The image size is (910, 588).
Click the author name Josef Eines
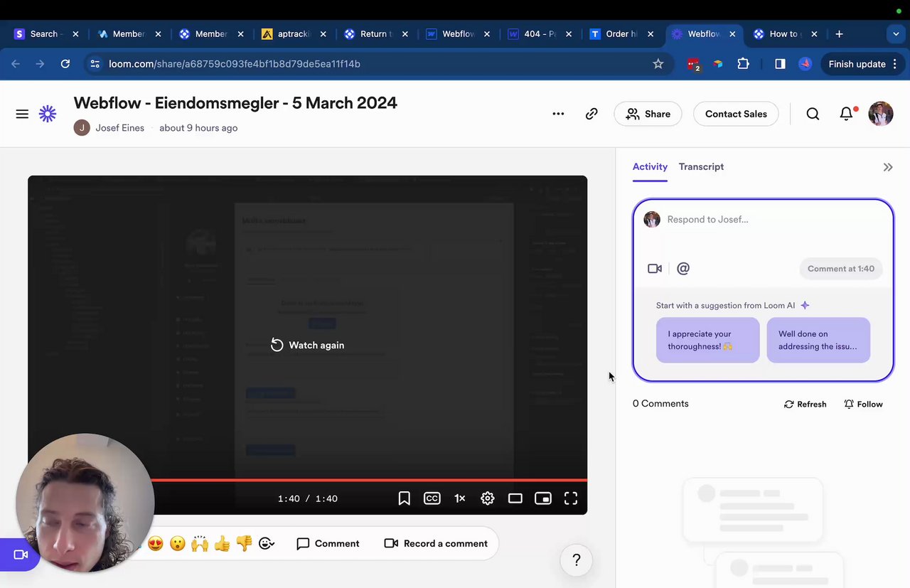120,128
